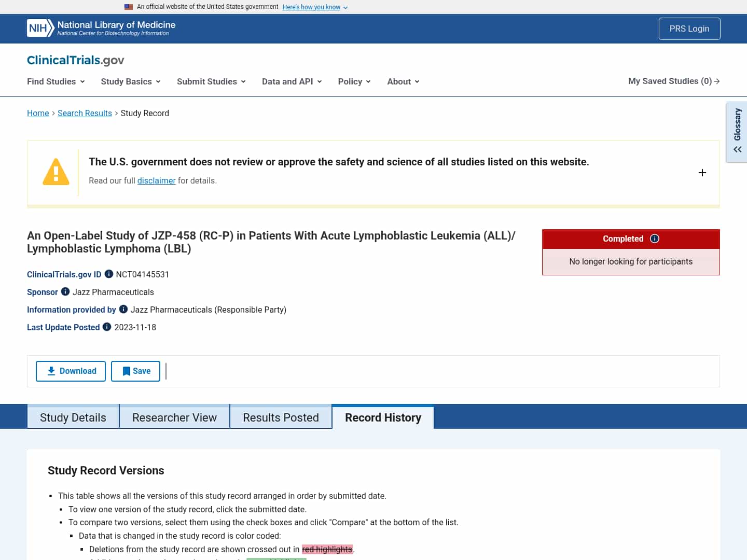Screen dimensions: 747x560
Task: Click info icon next to Last Update Posted
Action: coord(107,327)
